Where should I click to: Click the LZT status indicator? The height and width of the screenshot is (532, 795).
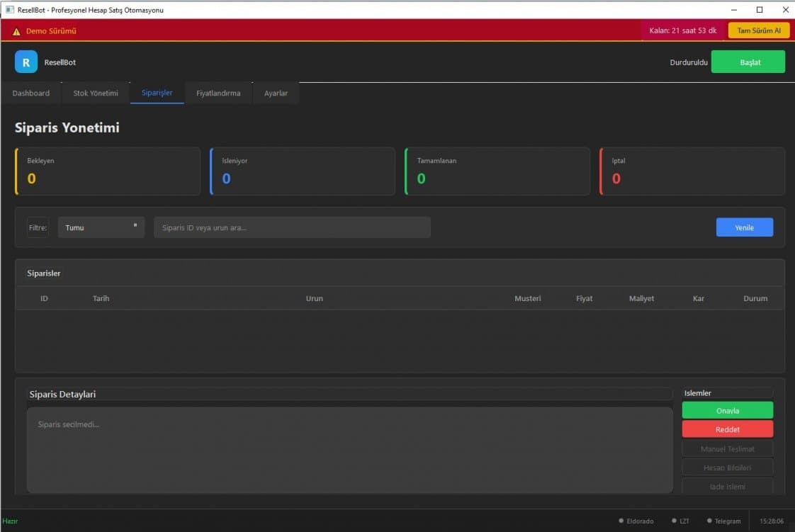680,521
